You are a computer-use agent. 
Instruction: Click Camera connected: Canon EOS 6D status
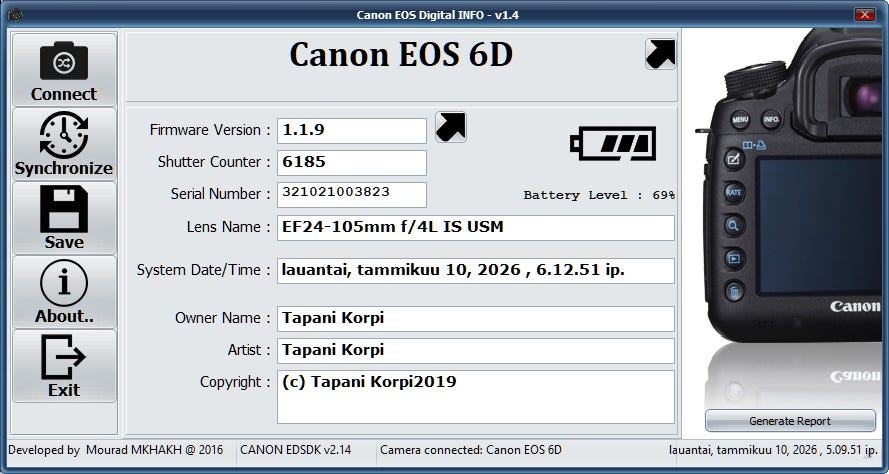click(471, 450)
